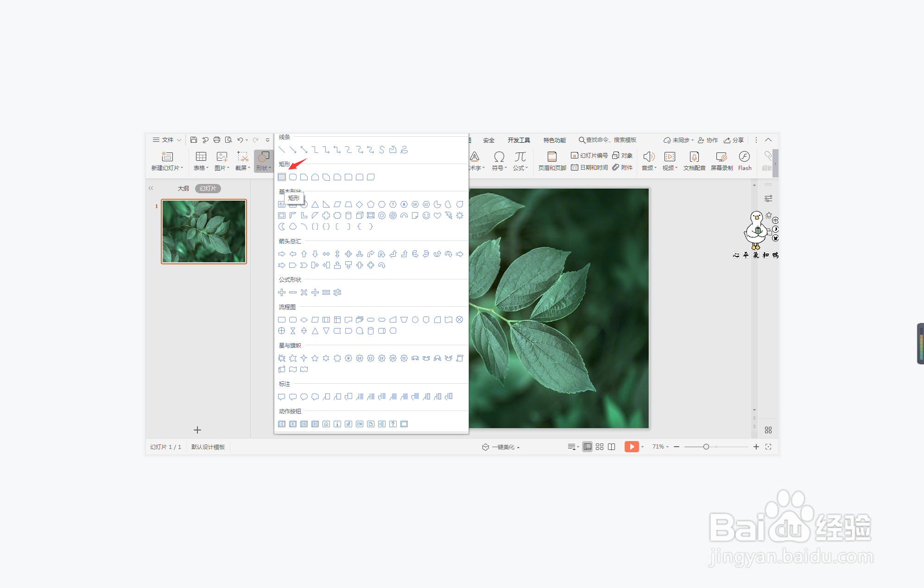Select the explosion star shape
Screen dimensions: 924x588
click(x=282, y=358)
